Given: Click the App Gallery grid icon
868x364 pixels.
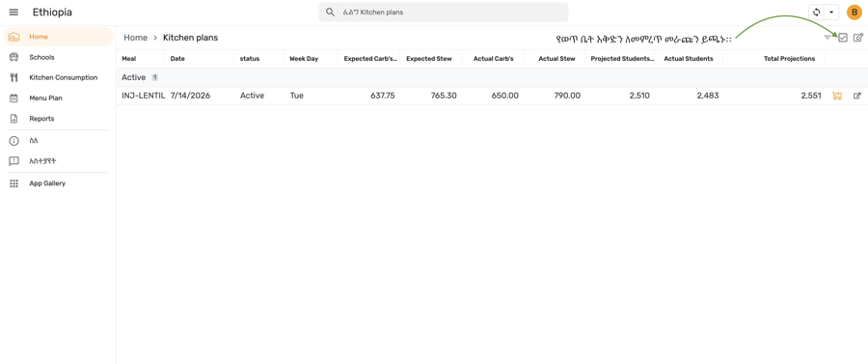Looking at the screenshot, I should pos(14,183).
